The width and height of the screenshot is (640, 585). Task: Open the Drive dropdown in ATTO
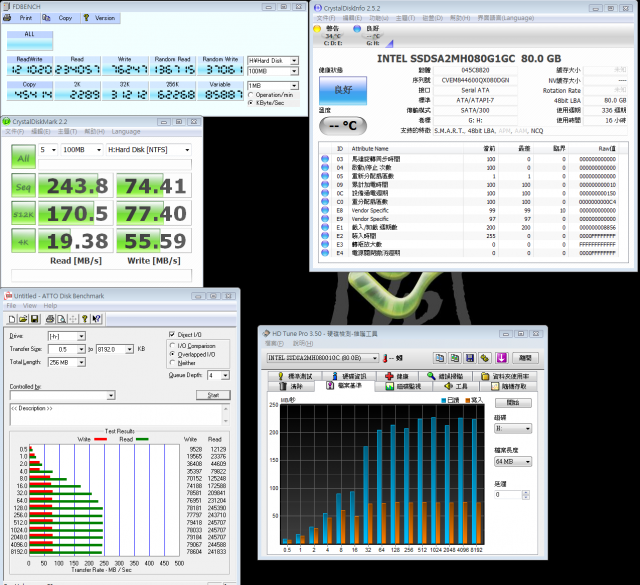pyautogui.click(x=82, y=336)
